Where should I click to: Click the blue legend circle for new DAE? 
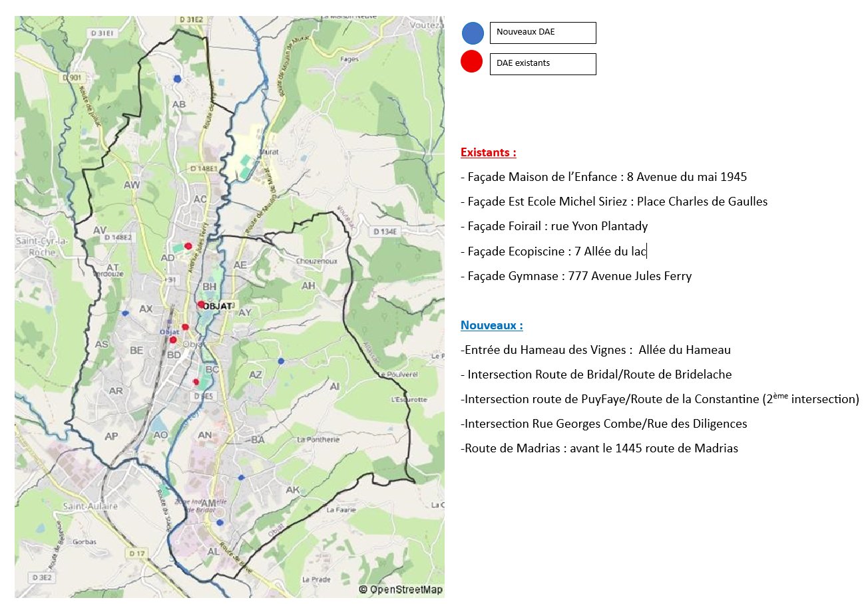(472, 33)
